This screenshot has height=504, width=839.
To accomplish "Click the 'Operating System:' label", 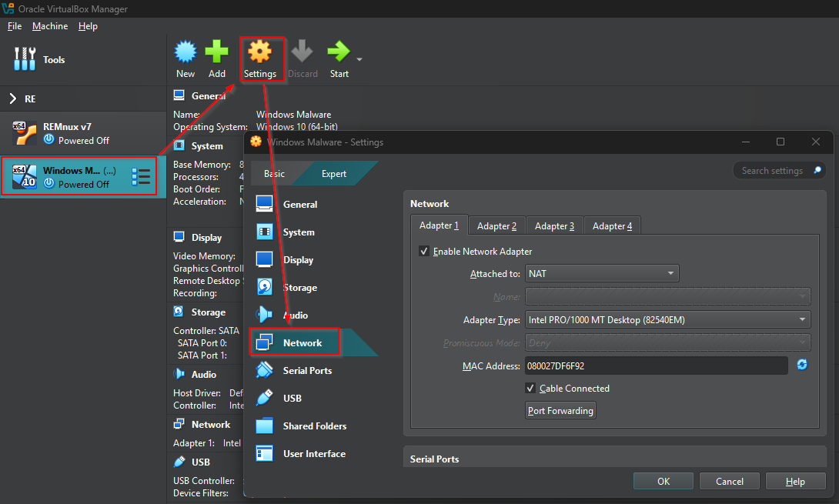I will (x=210, y=127).
